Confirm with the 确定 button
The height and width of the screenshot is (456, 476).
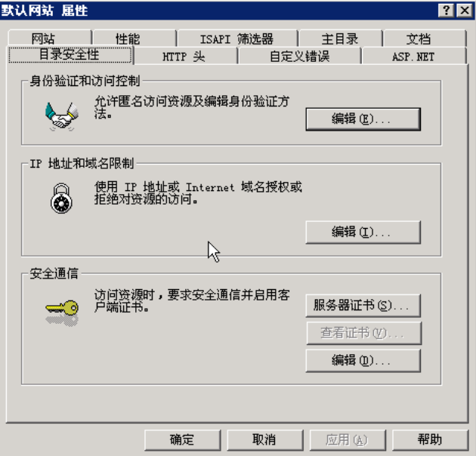tap(182, 439)
